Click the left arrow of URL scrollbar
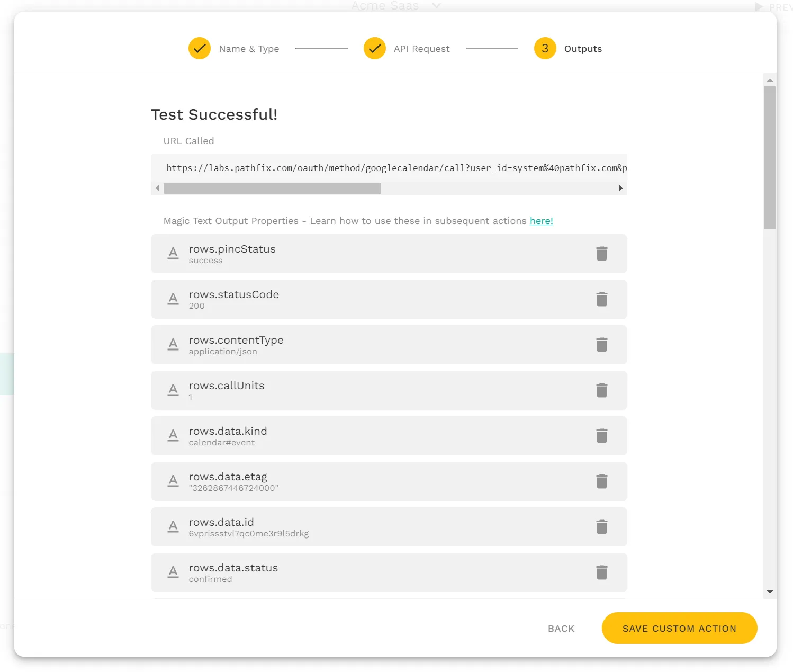 click(157, 189)
